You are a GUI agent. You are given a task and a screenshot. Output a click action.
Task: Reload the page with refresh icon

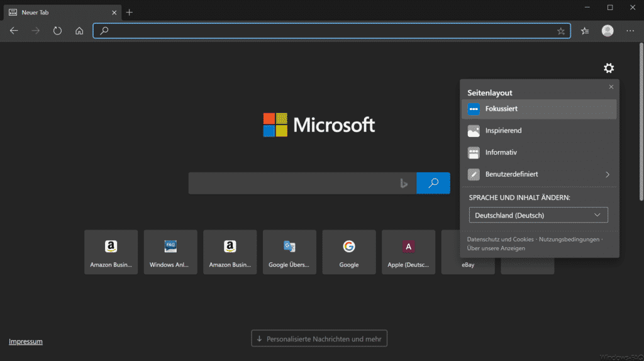57,31
